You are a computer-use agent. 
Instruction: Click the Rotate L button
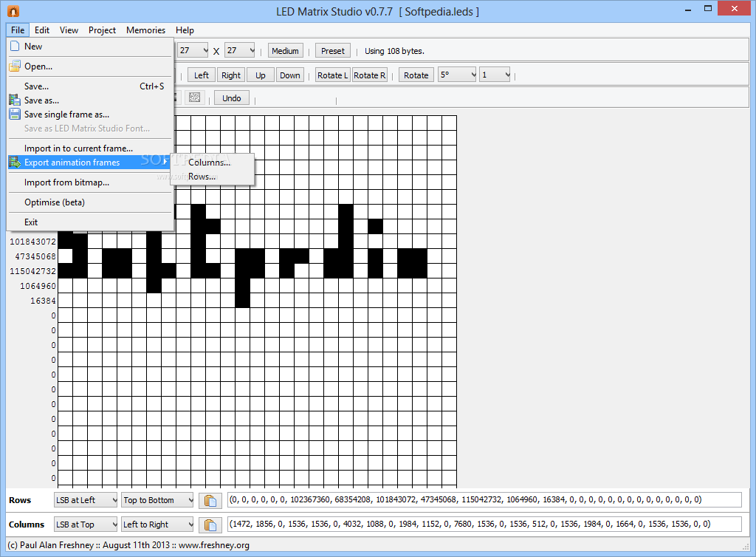point(332,75)
